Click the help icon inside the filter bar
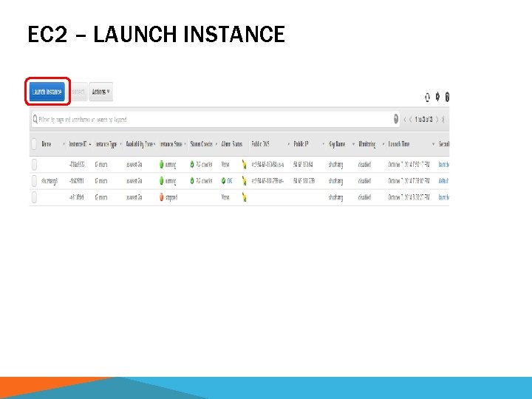The image size is (532, 399). [395, 119]
